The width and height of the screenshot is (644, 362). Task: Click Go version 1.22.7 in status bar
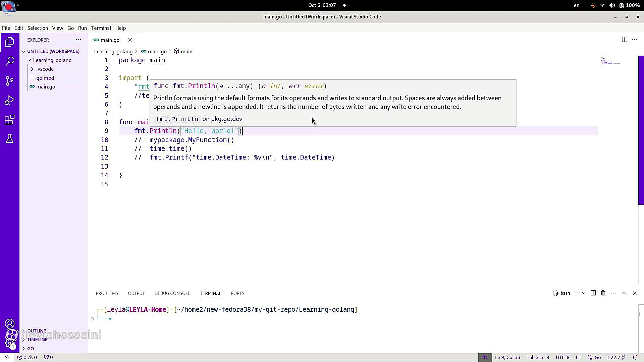pos(615,357)
